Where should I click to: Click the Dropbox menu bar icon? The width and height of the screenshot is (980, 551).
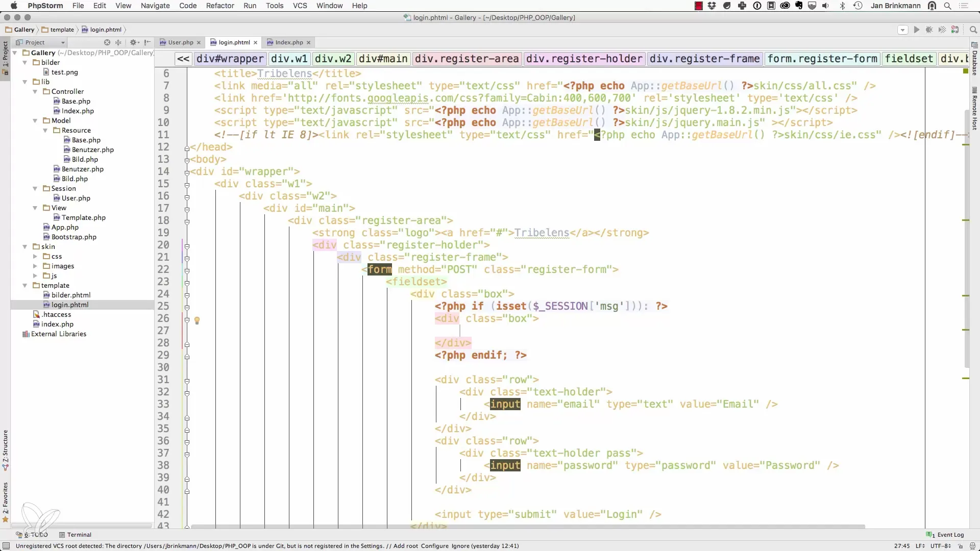712,6
